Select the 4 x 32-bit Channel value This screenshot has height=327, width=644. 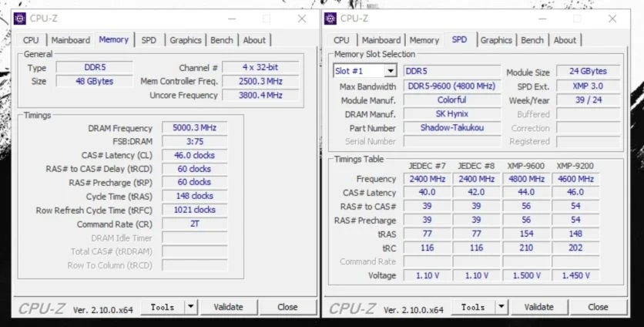[260, 67]
